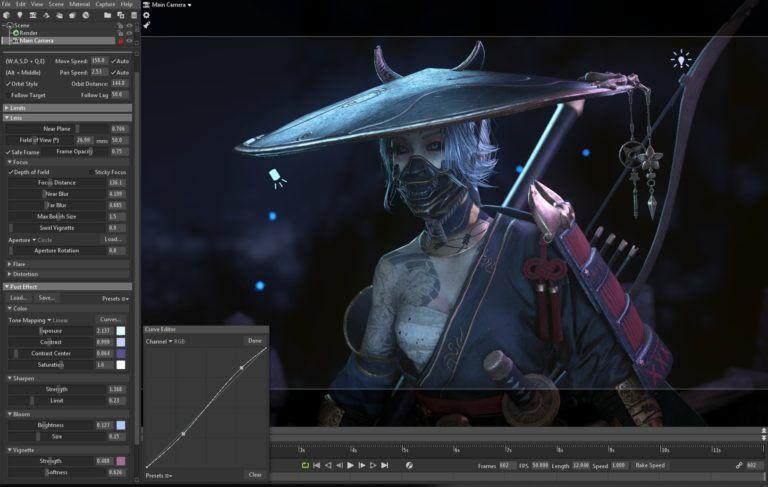
Task: Toggle visibility of Main Camera
Action: pos(130,41)
